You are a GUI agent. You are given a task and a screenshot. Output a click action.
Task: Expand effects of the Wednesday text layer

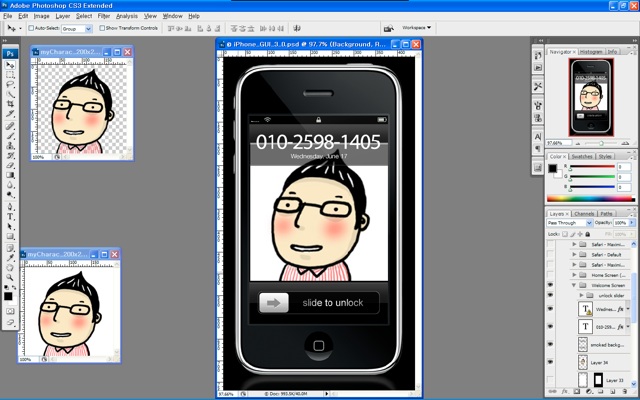[629, 309]
